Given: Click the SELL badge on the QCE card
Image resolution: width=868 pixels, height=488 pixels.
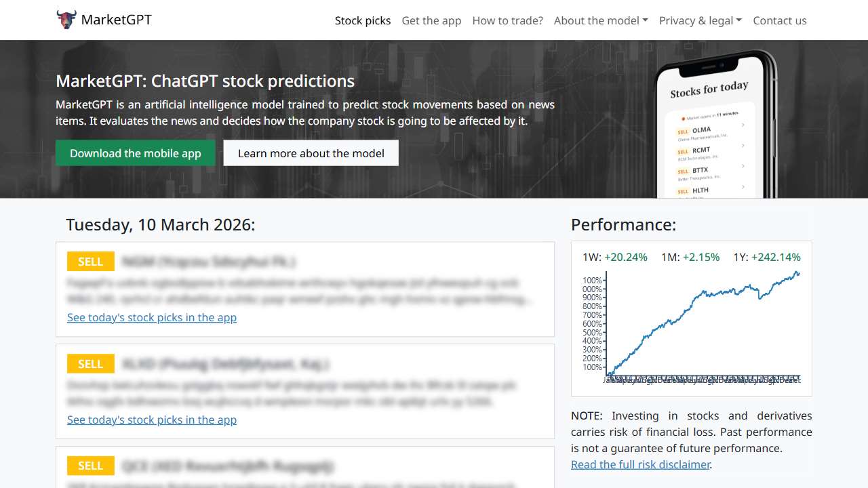Looking at the screenshot, I should point(90,466).
